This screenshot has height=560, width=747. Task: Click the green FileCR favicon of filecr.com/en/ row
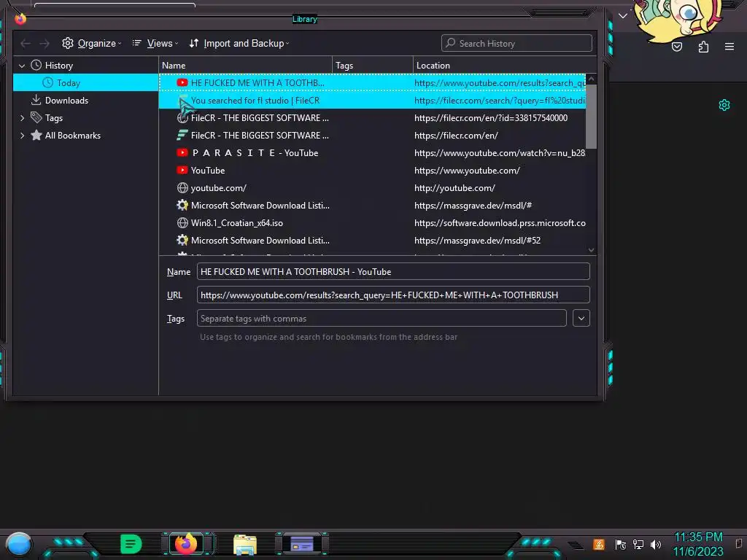tap(182, 136)
